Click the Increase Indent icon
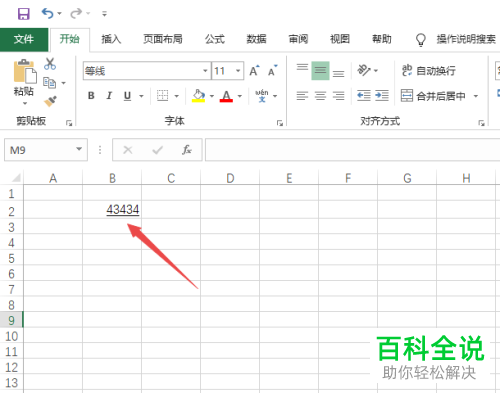Viewport: 500px width, 393px height. click(382, 96)
